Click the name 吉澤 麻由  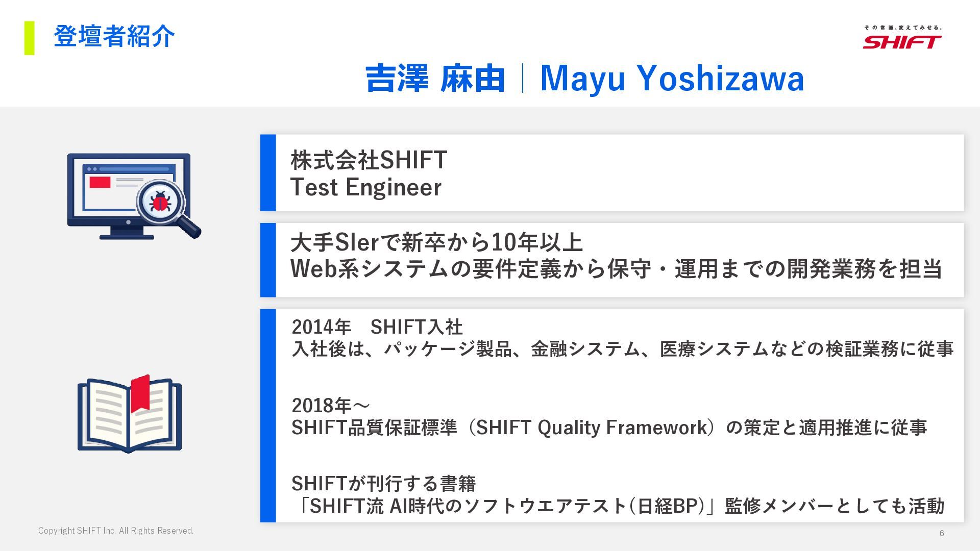(435, 79)
